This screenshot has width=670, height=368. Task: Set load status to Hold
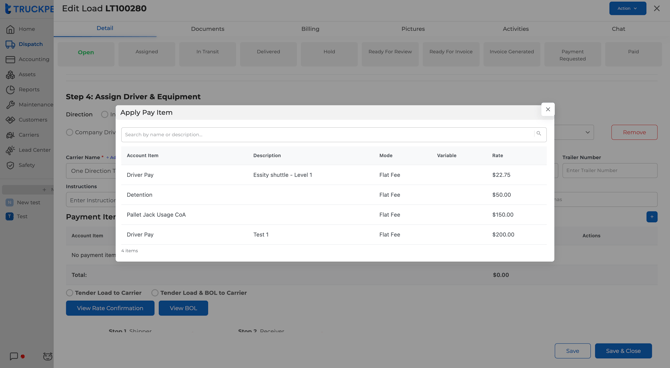click(x=329, y=54)
